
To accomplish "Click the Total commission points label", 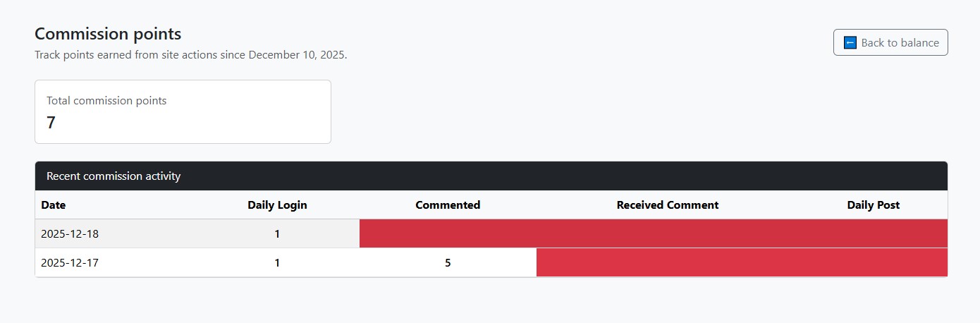I will (106, 101).
